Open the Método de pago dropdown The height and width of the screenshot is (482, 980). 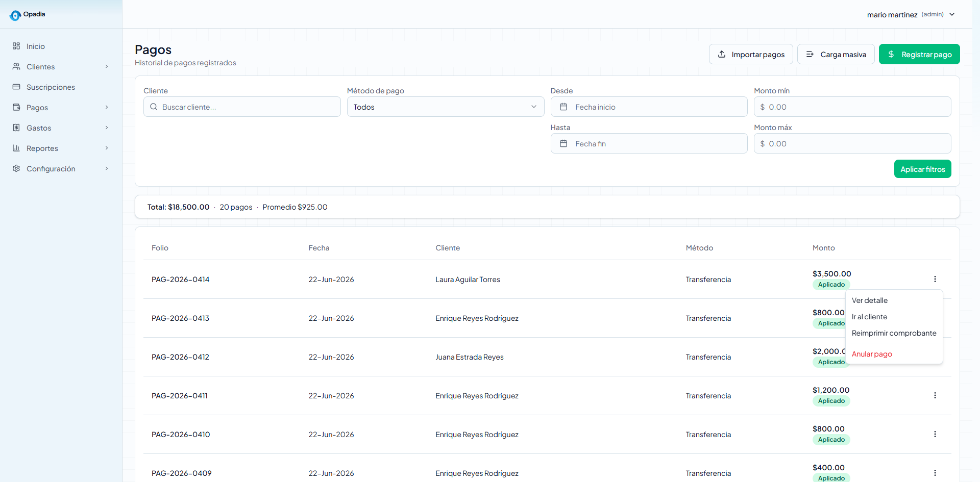pos(446,107)
